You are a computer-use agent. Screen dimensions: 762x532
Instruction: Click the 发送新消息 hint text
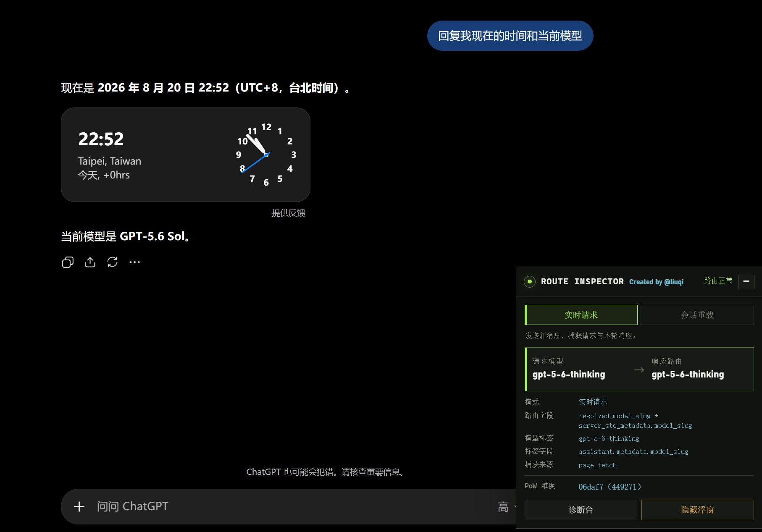pyautogui.click(x=581, y=335)
